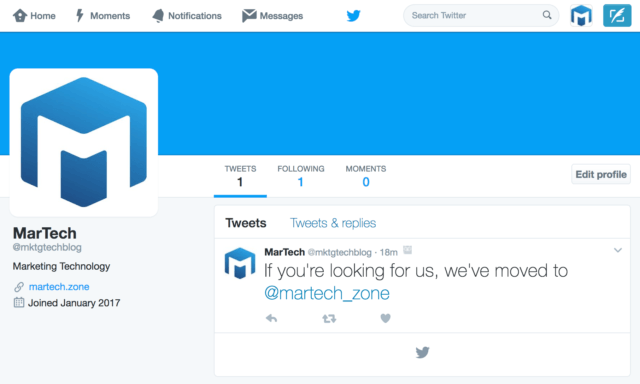Image resolution: width=640 pixels, height=384 pixels.
Task: Open Moments in the top navigation
Action: click(x=103, y=16)
